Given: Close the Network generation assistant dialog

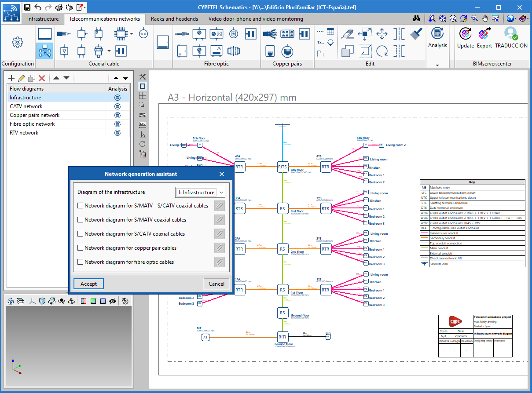Looking at the screenshot, I should pos(222,174).
